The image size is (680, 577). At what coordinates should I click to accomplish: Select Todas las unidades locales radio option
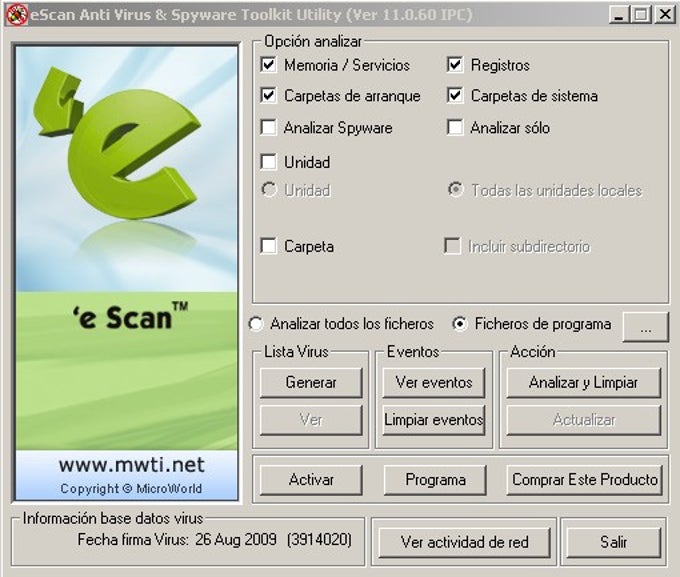point(455,190)
